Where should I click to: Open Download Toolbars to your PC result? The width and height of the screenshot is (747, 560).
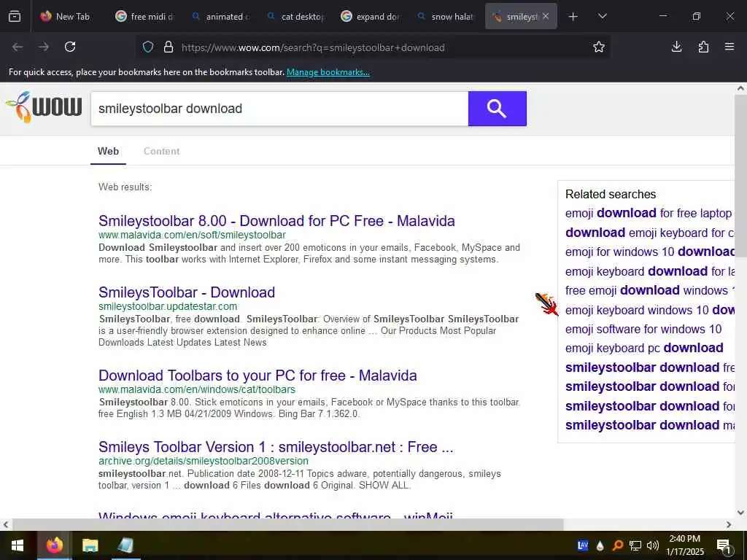(x=258, y=376)
